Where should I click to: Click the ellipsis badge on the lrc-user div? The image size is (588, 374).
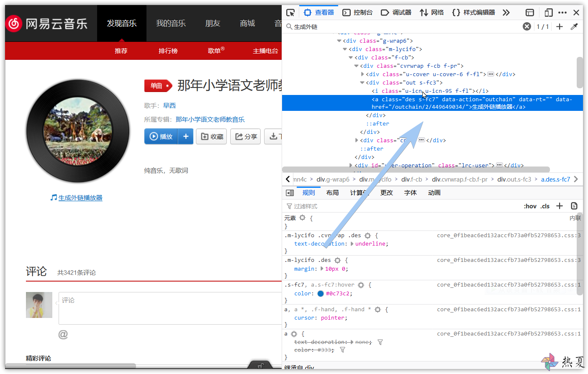tap(499, 165)
